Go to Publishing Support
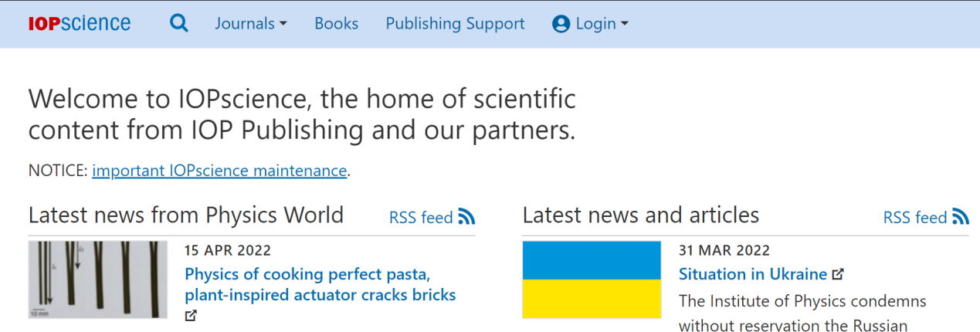 coord(455,24)
